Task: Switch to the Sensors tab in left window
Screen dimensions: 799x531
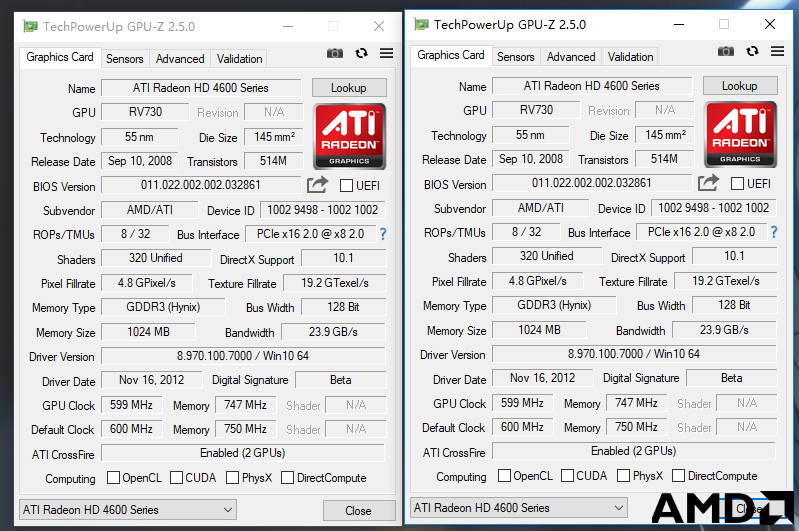Action: tap(124, 59)
